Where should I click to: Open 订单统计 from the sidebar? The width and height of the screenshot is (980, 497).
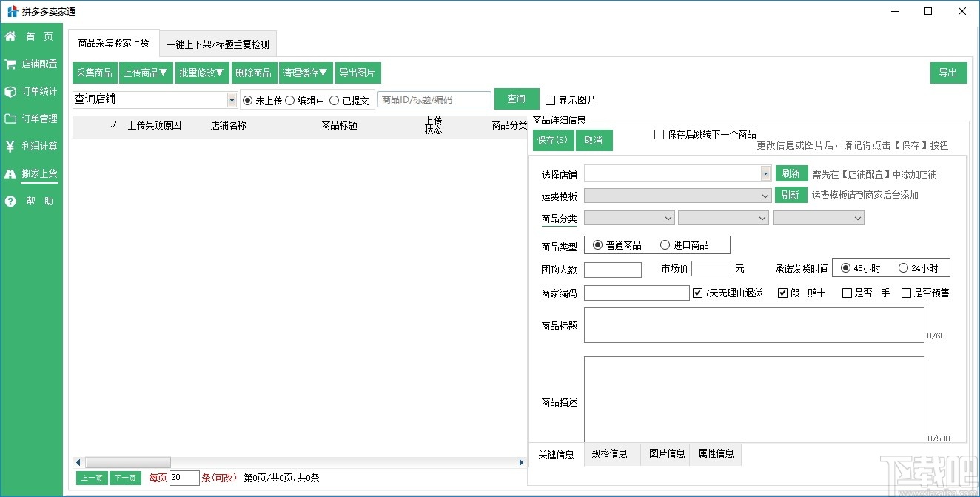pos(31,91)
